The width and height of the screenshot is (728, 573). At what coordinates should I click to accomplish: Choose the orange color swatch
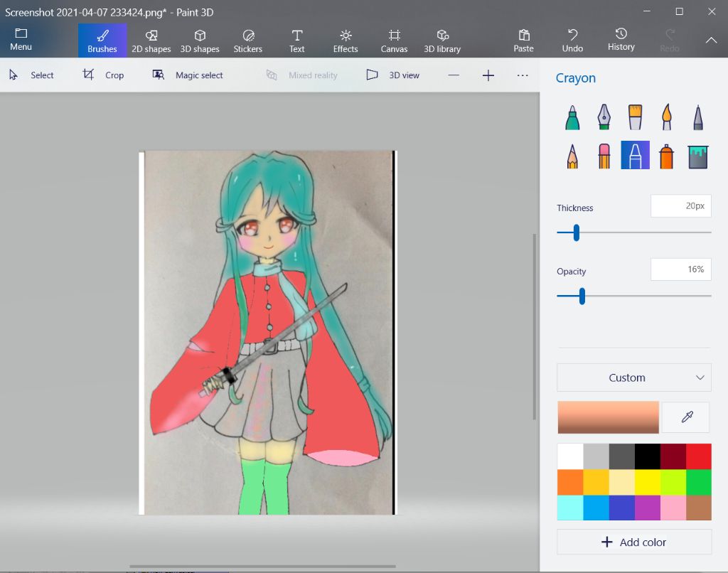[x=570, y=482]
